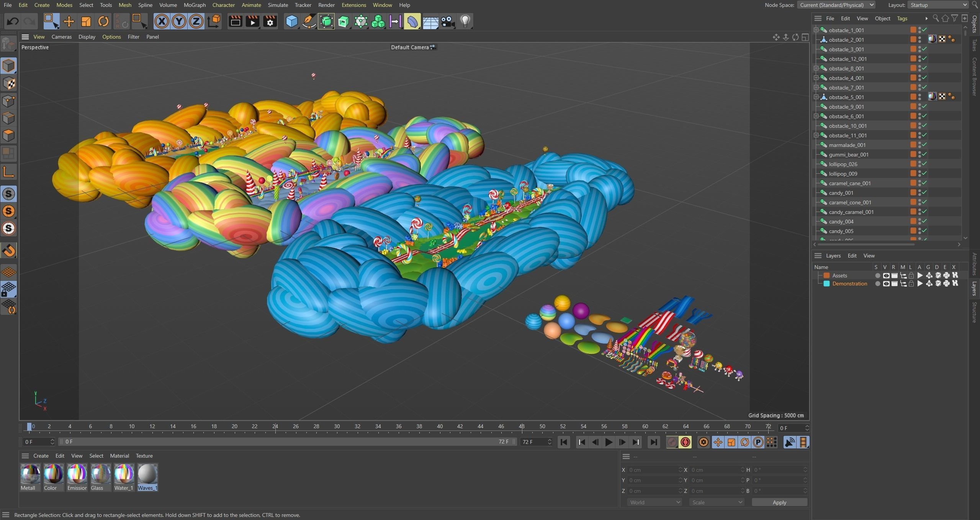The width and height of the screenshot is (980, 520).
Task: Select the Move tool in top toolbar
Action: [69, 21]
